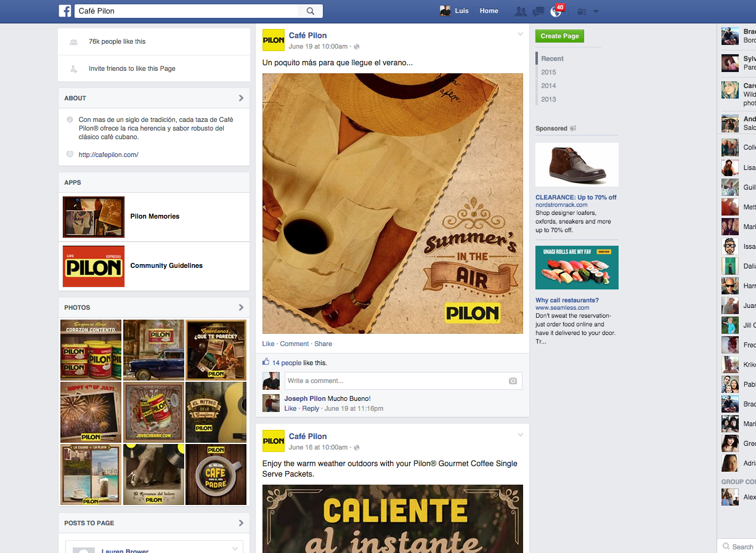Viewport: 756px width, 553px height.
Task: Open the Summer's in the Air image
Action: pos(392,203)
